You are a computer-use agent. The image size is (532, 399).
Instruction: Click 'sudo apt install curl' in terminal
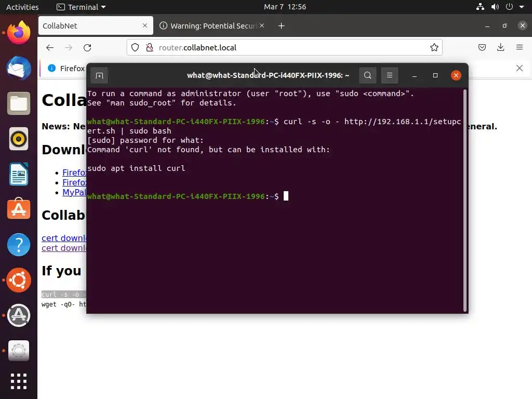136,168
